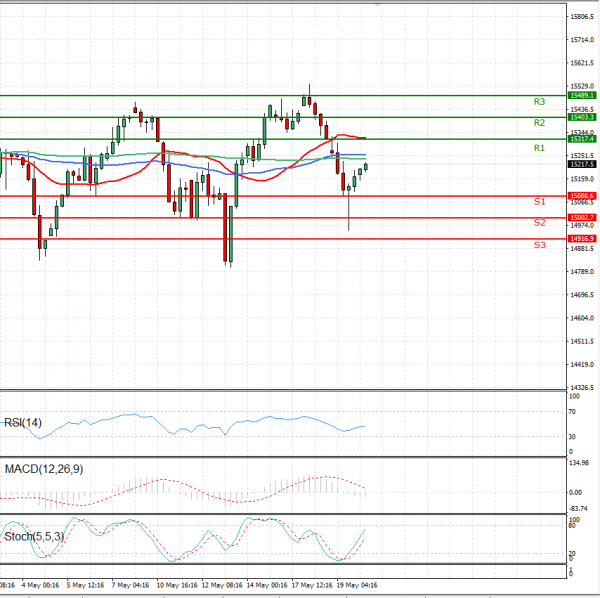Screen dimensions: 600x598
Task: Click the 19 May 04:16 time label
Action: point(356,585)
